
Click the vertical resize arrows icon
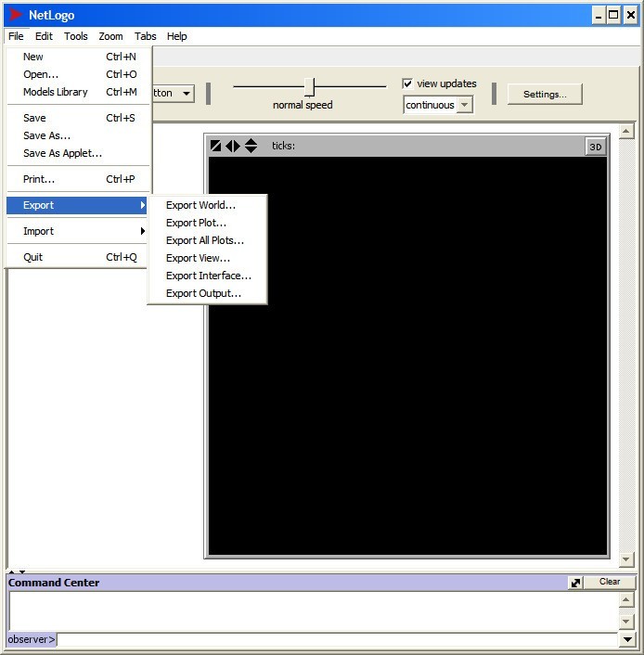click(251, 146)
